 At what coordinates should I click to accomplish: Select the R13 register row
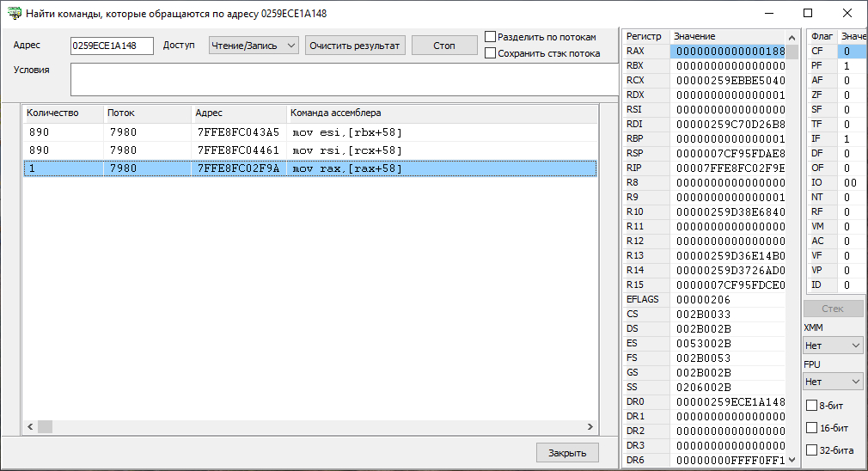pos(705,256)
